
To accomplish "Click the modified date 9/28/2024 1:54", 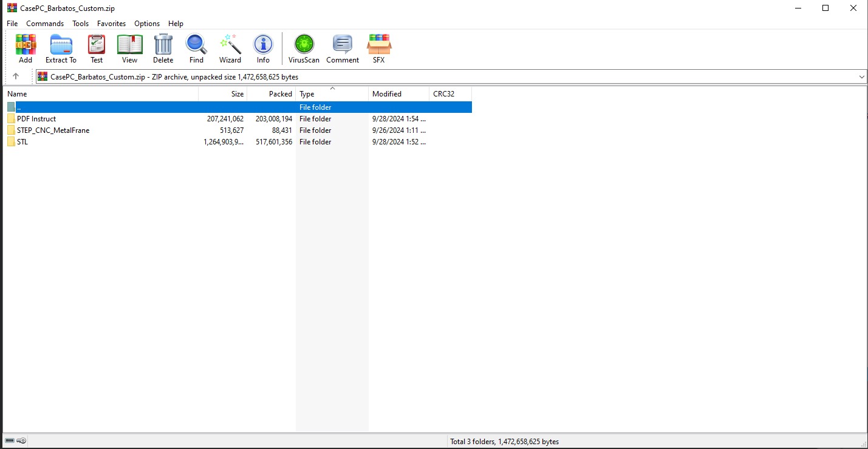I will pyautogui.click(x=399, y=119).
